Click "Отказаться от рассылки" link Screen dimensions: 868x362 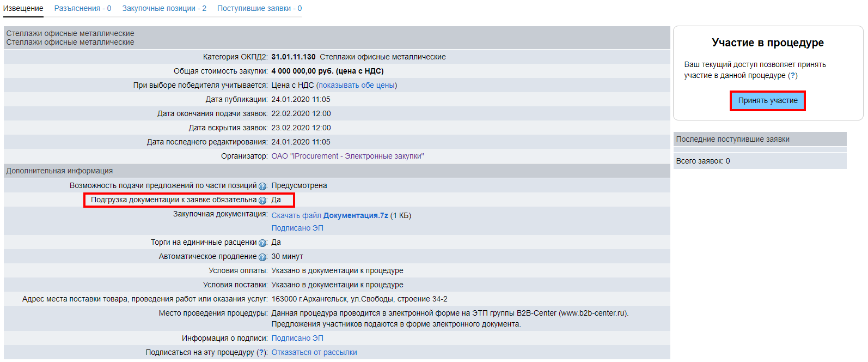tap(314, 353)
